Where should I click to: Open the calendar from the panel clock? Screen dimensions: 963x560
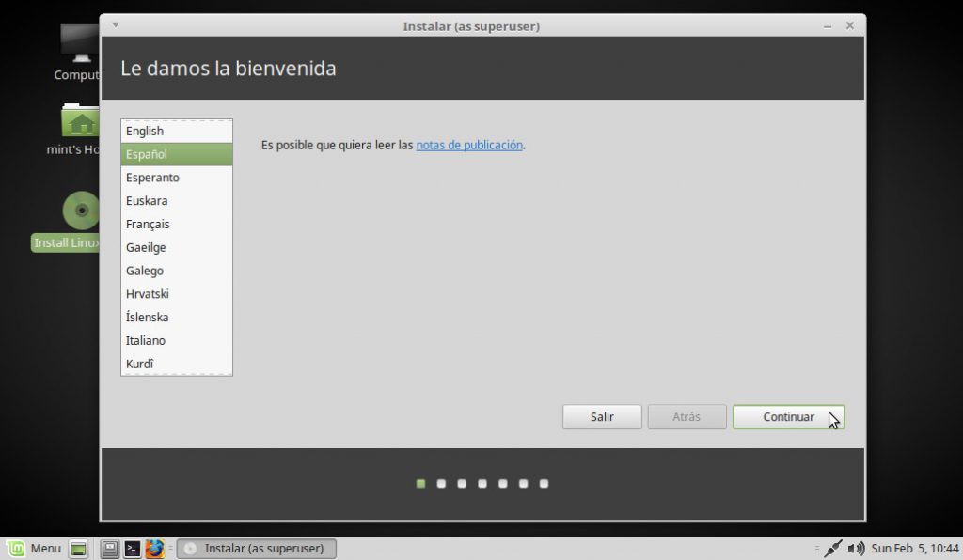914,549
